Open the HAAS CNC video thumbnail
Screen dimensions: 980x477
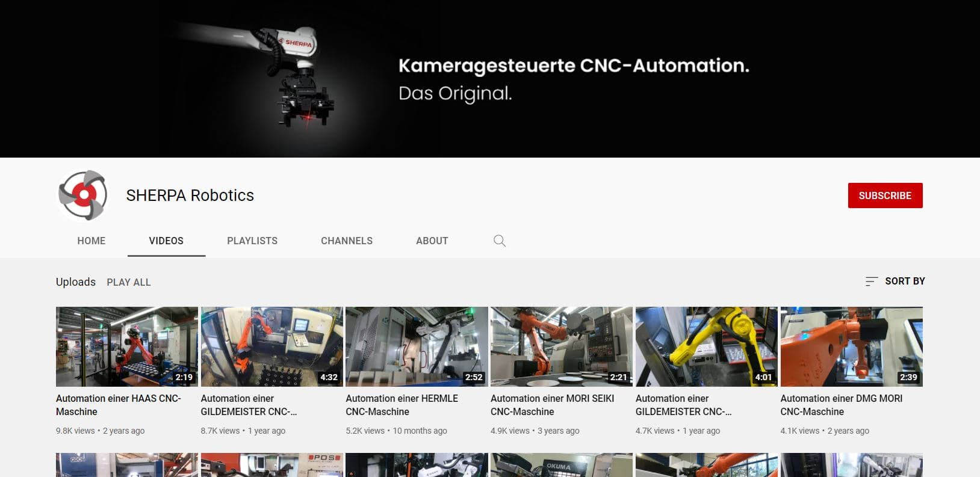127,346
